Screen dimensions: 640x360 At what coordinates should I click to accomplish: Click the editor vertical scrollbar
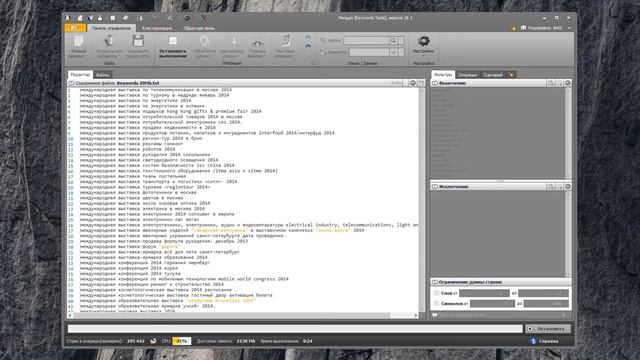click(x=422, y=200)
